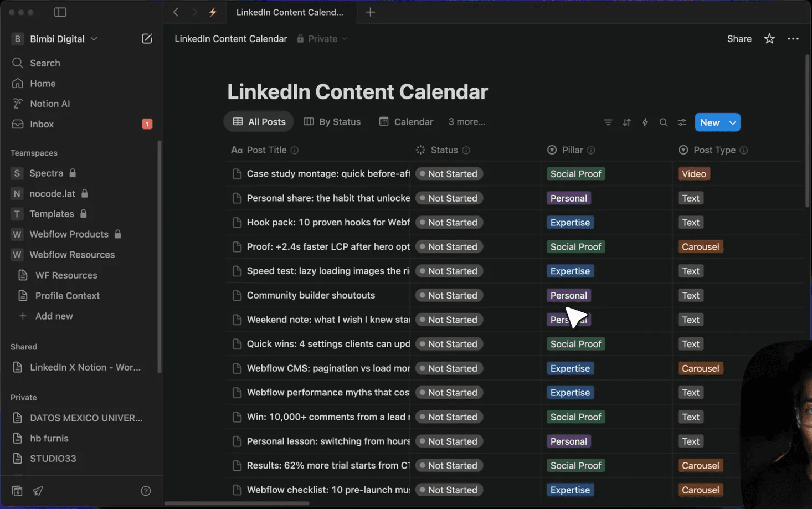Click Add new under Webflow Resources

tap(54, 316)
